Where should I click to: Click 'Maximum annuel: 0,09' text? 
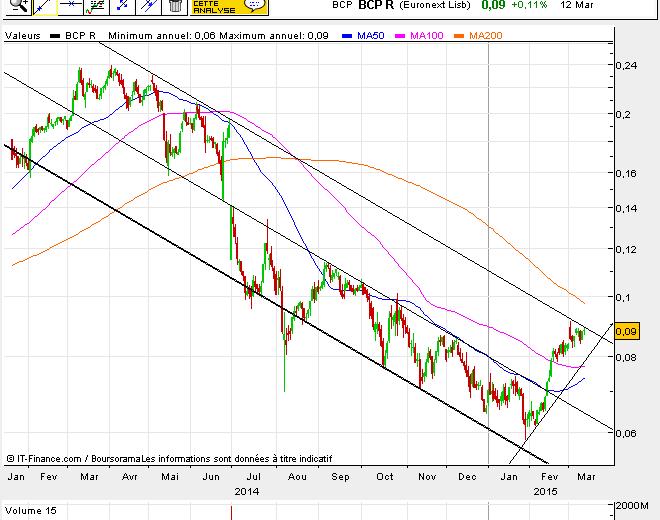coord(274,36)
